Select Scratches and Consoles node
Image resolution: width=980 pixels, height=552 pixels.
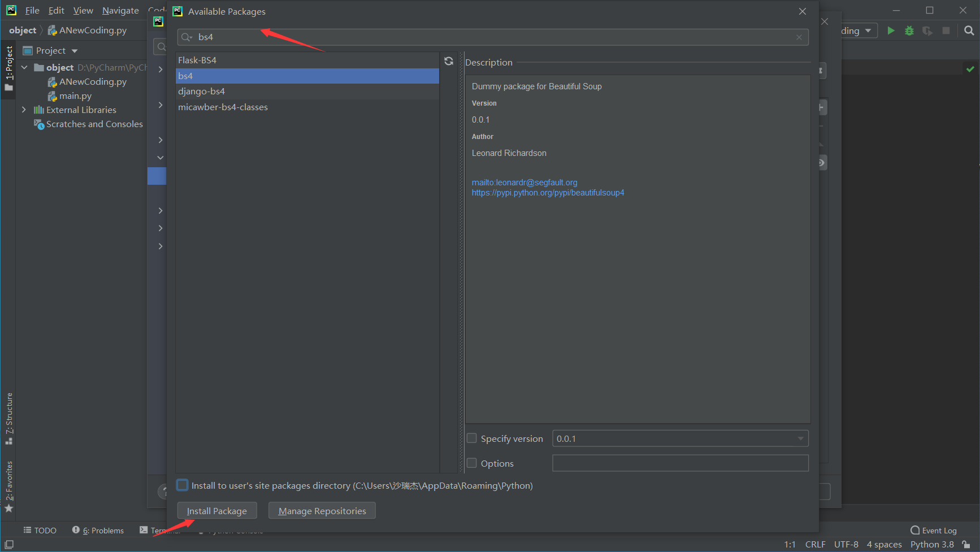pos(94,124)
